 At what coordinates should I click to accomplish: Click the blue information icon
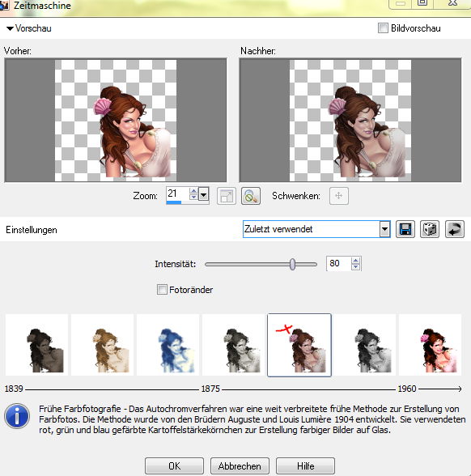[17, 416]
